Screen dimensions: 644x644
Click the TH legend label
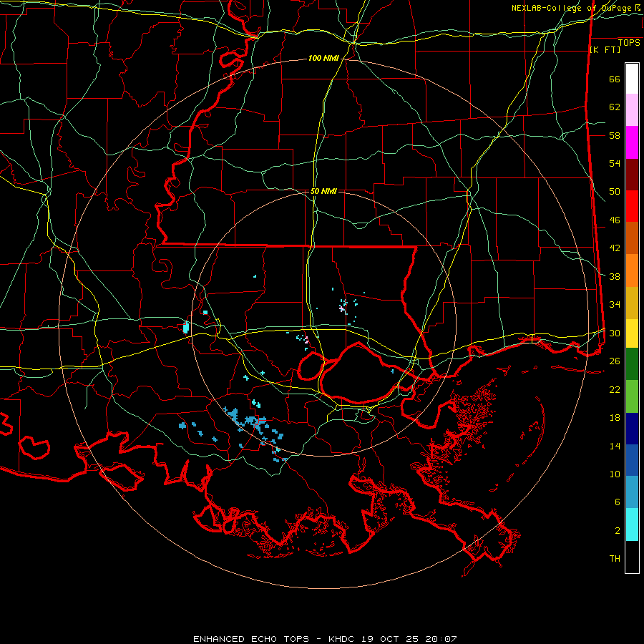click(x=615, y=559)
